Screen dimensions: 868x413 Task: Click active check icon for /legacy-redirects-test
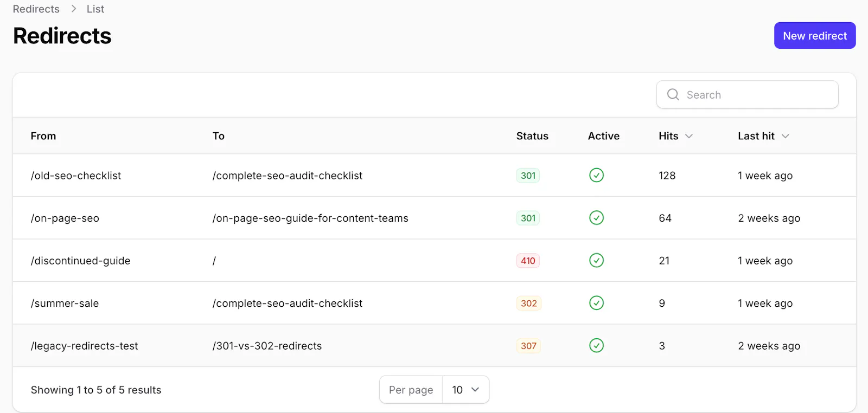point(596,345)
